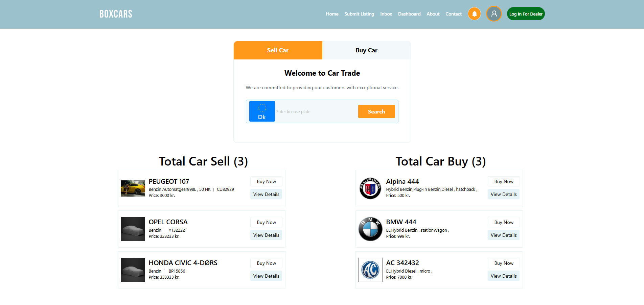Open the notification bell icon
Image resolution: width=644 pixels, height=305 pixels.
pos(474,14)
